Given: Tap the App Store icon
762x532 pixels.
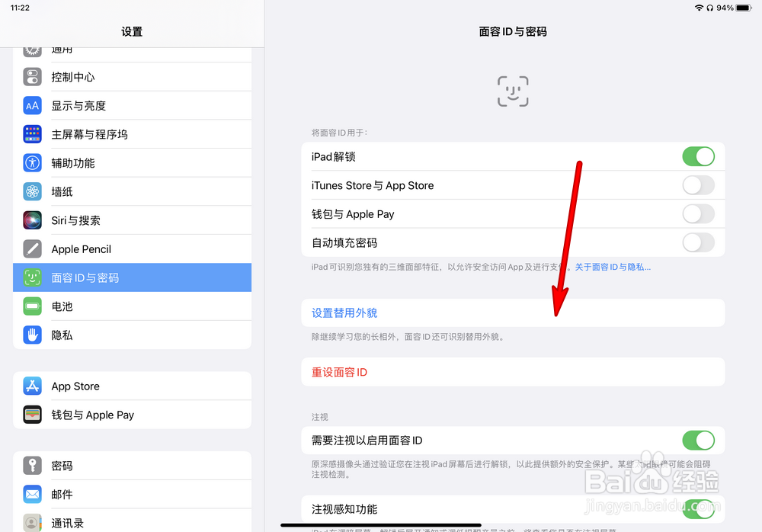Looking at the screenshot, I should (x=33, y=386).
